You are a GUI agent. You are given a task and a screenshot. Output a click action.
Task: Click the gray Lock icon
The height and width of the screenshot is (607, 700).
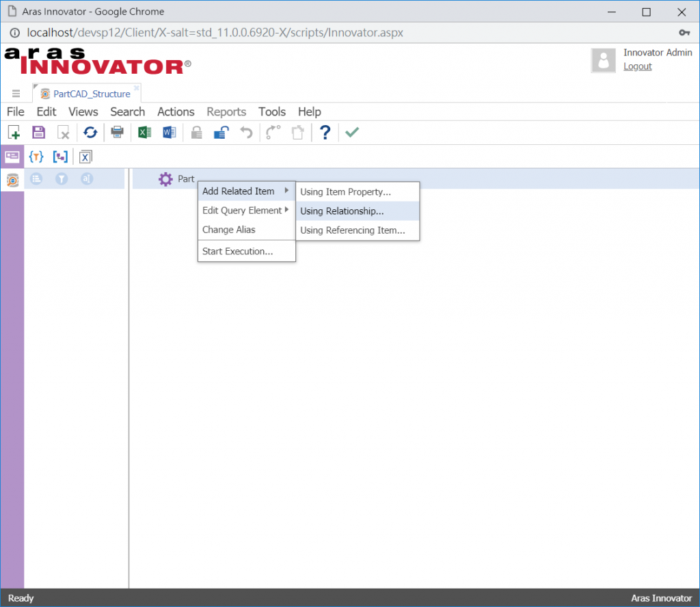(x=196, y=133)
